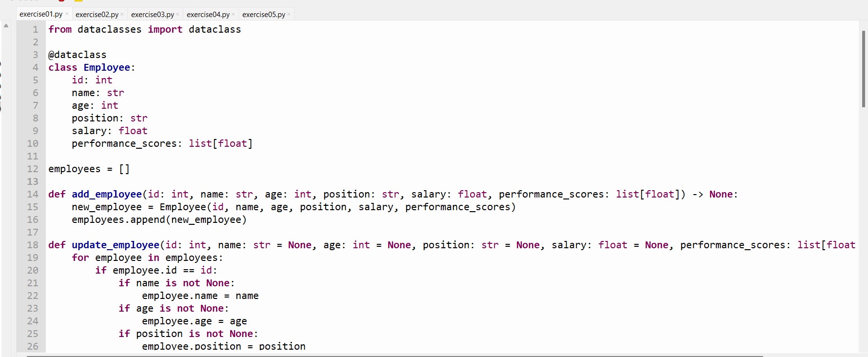Switch to the exercise02.py tab
868x357 pixels.
coord(97,15)
